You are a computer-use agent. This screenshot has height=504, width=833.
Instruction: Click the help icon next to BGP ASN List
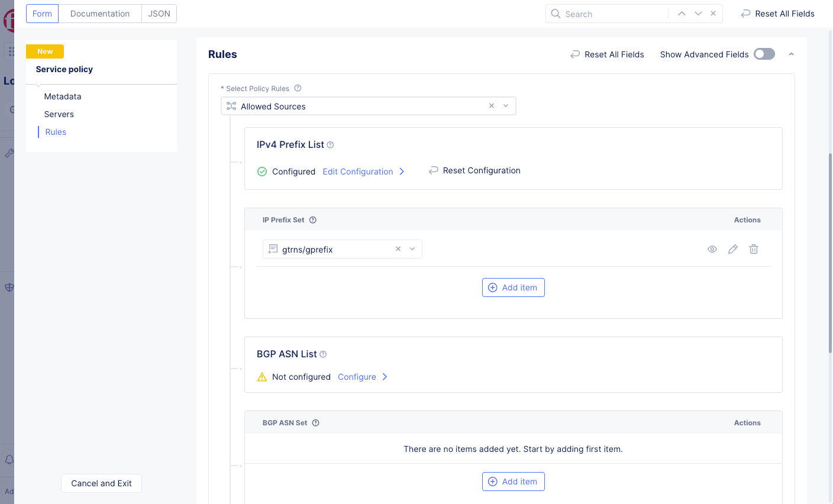point(323,354)
